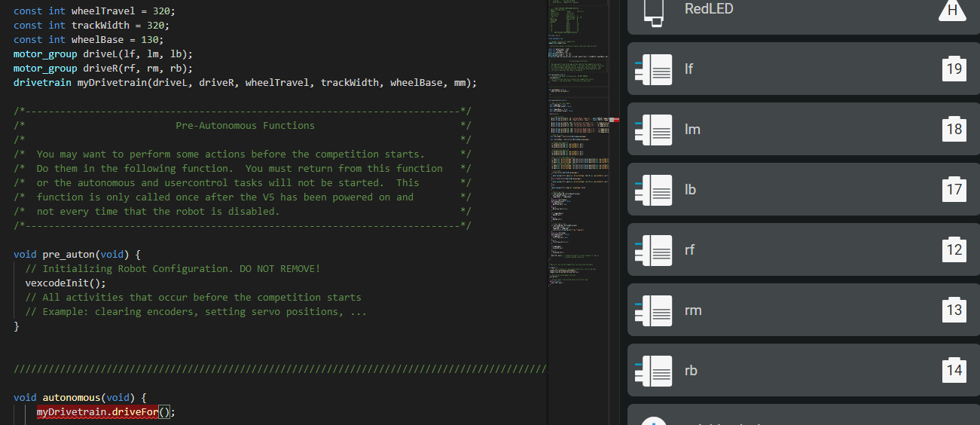Click the port 18 badge
This screenshot has height=425, width=980.
954,129
